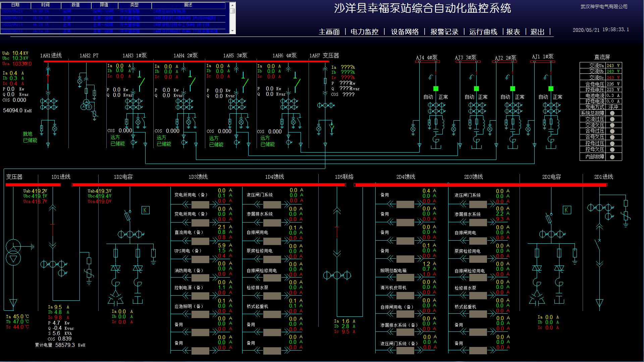The image size is (644, 362).
Task: Click the gray breaker block for 照明总配电箱
Action: (x=405, y=277)
